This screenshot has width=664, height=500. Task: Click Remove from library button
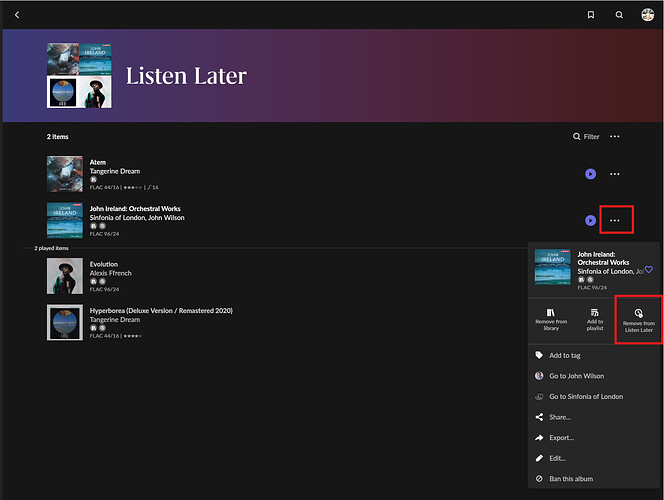tap(551, 319)
